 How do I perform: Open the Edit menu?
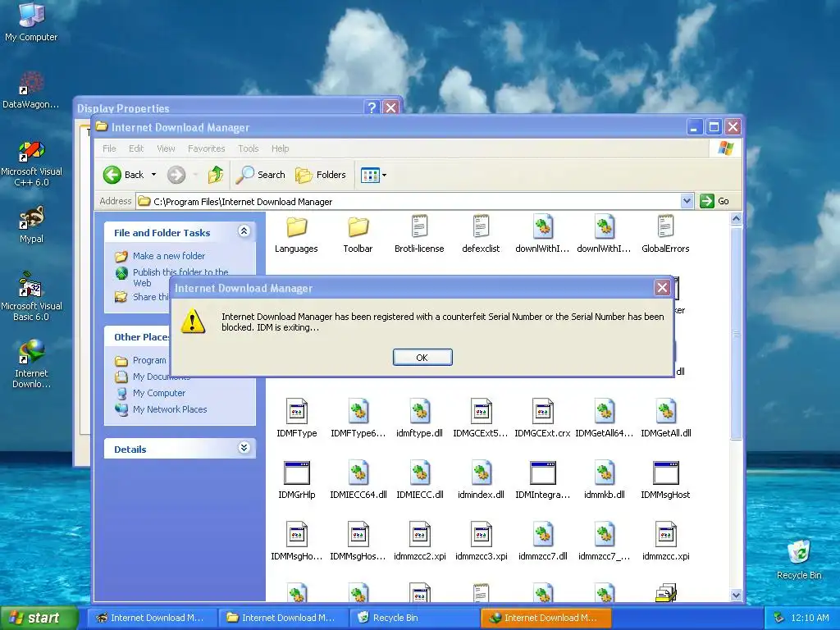pyautogui.click(x=136, y=148)
